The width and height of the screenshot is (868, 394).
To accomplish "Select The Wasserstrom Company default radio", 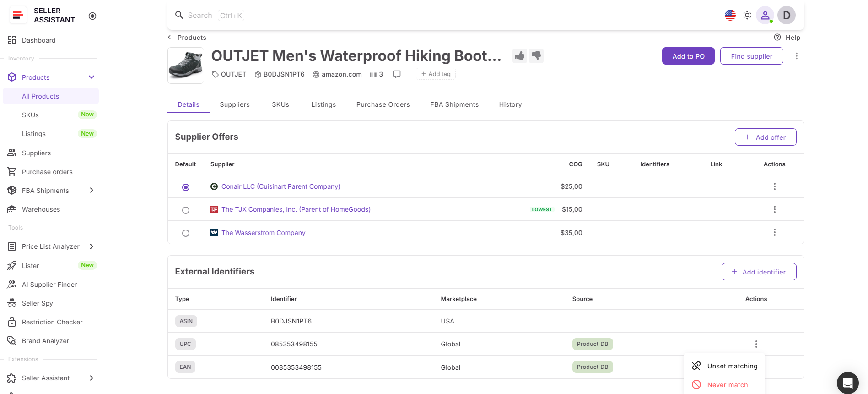I will pos(186,233).
